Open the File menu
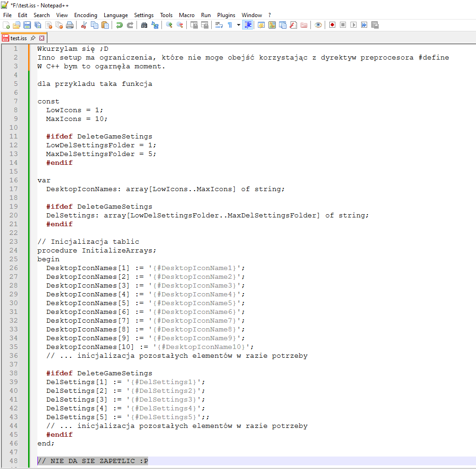The image size is (476, 469). [x=7, y=15]
